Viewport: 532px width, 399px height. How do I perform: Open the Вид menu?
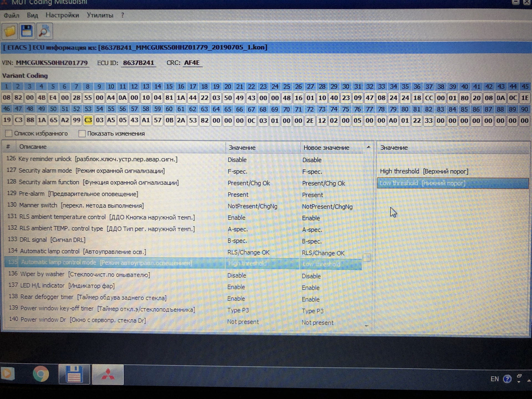click(32, 15)
